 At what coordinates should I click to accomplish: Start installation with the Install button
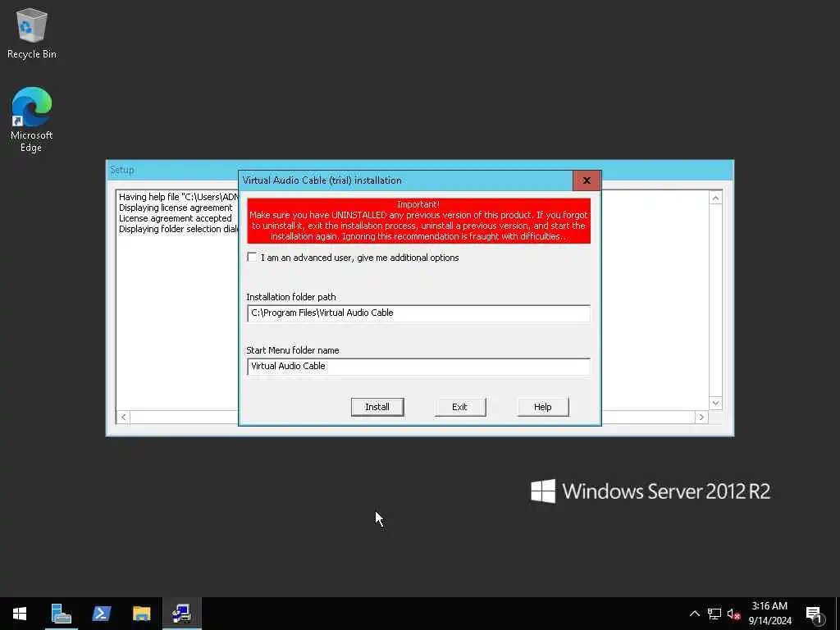coord(377,407)
